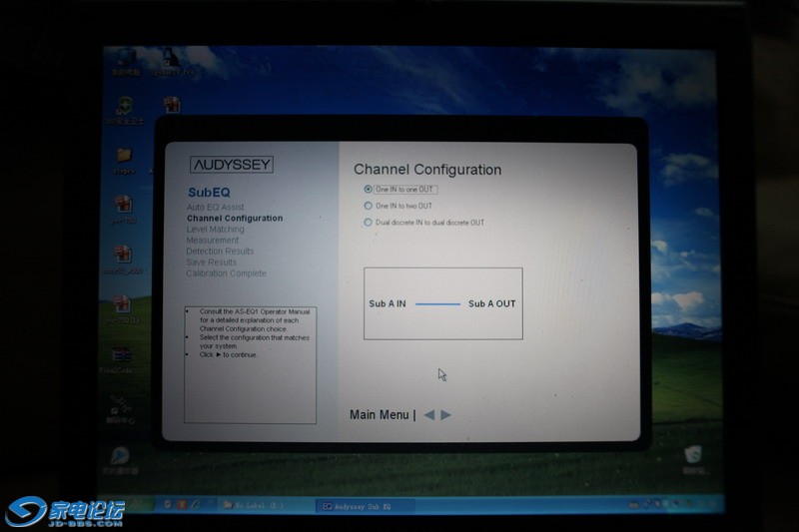
Task: Open the Save Results step
Action: click(212, 263)
